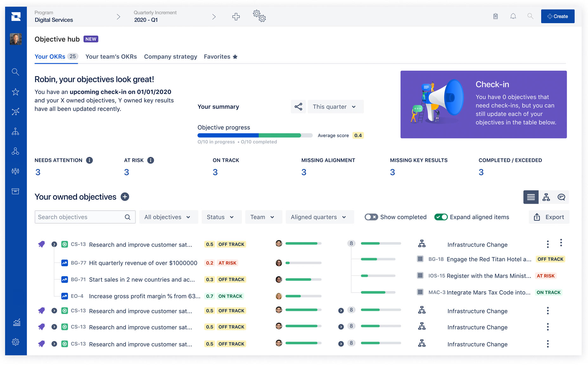Open the check-ins feed view icon
Screen dimensions: 588x368
pos(561,197)
